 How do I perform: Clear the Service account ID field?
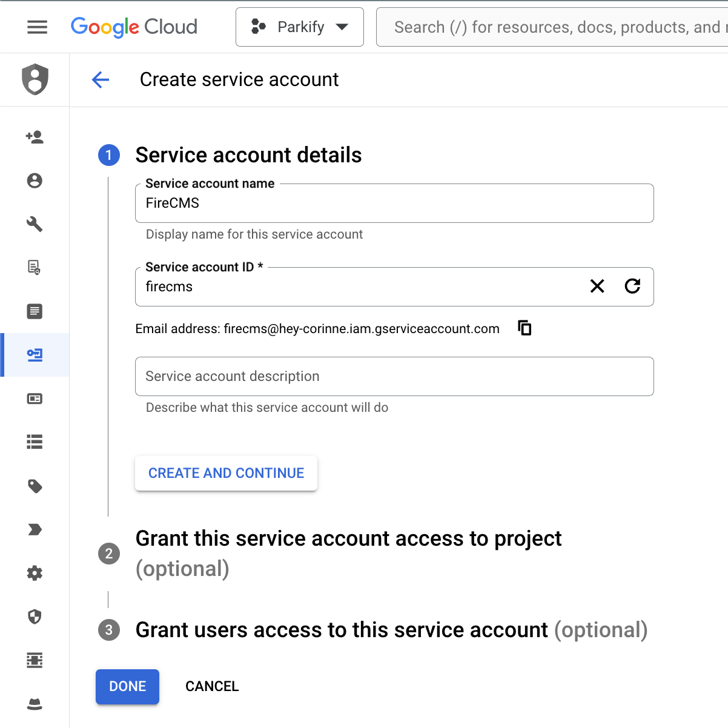(597, 286)
